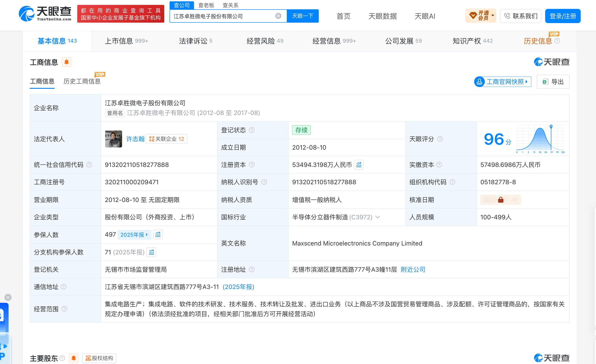The width and height of the screenshot is (596, 364).
Task: Open 工商官网快照
Action: [503, 82]
